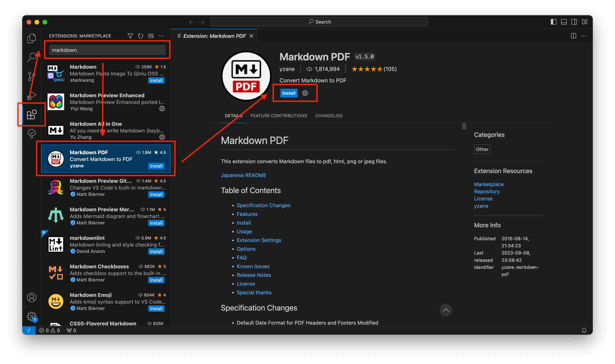Open the Japanese README link
Viewport: 615px width, 364px height.
pyautogui.click(x=243, y=175)
